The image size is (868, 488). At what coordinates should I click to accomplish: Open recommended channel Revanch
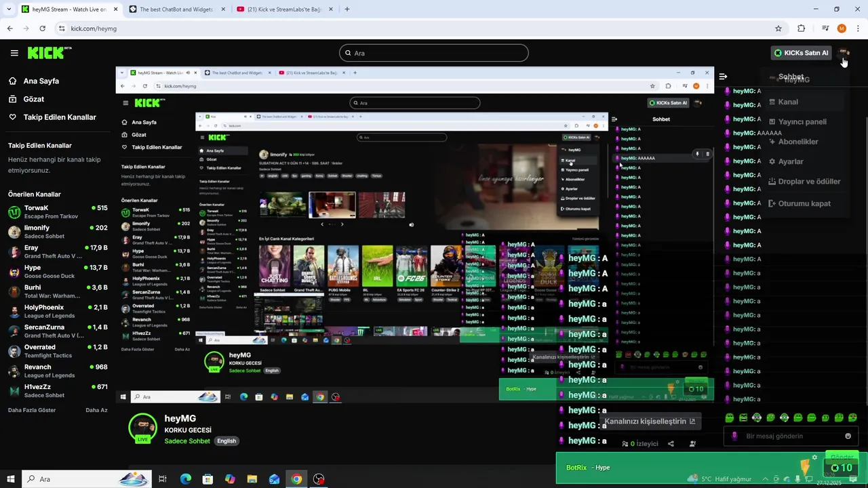(58, 371)
